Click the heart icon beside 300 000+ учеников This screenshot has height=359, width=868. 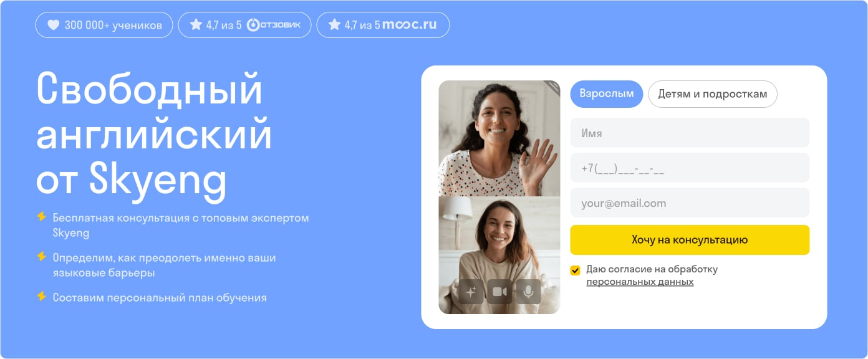(x=53, y=25)
